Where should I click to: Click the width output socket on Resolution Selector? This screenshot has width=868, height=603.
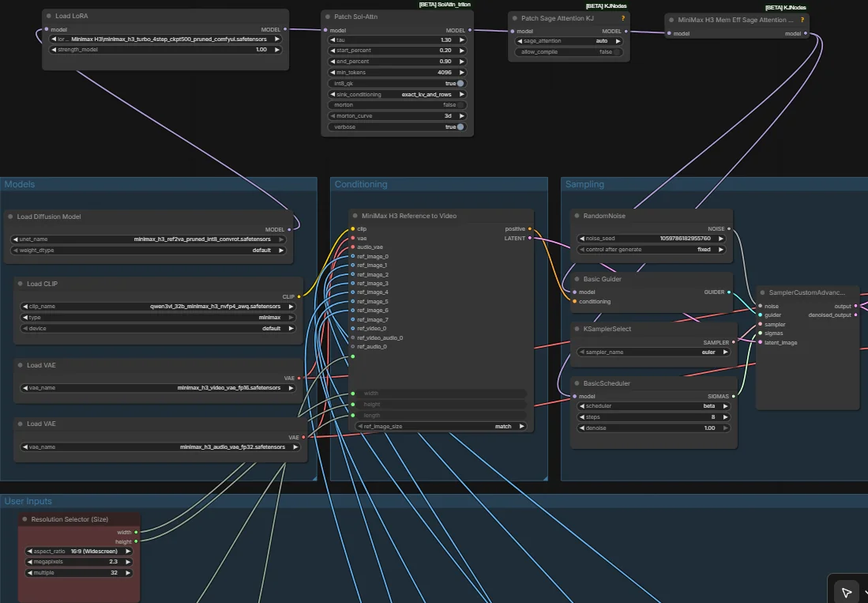pyautogui.click(x=136, y=532)
